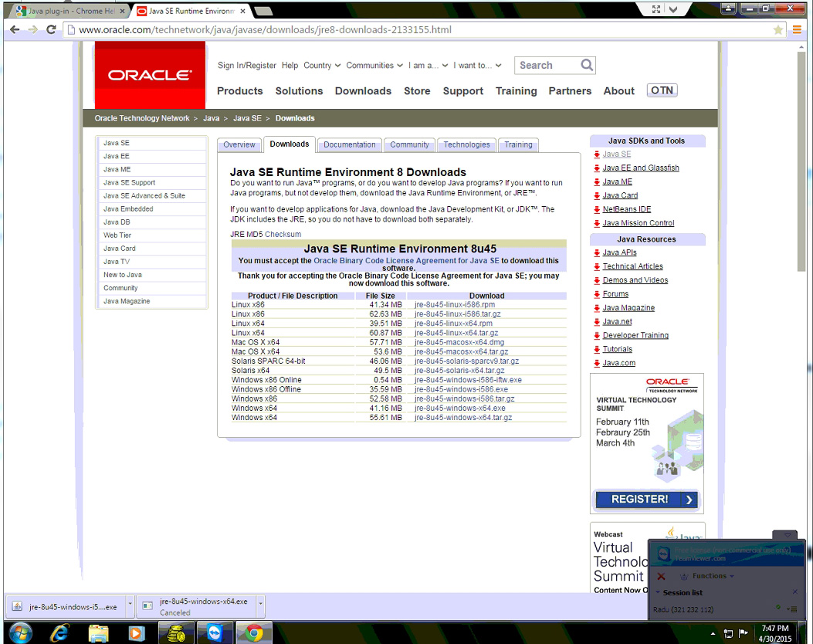
Task: Show hidden tray icons arrow
Action: click(713, 633)
